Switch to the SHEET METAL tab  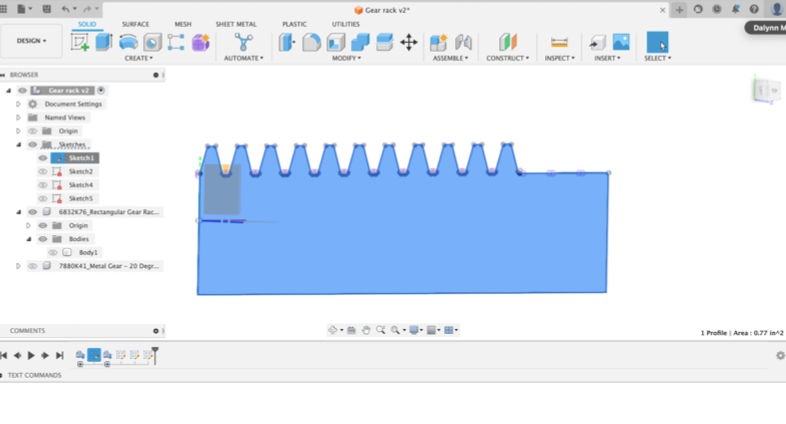(236, 24)
